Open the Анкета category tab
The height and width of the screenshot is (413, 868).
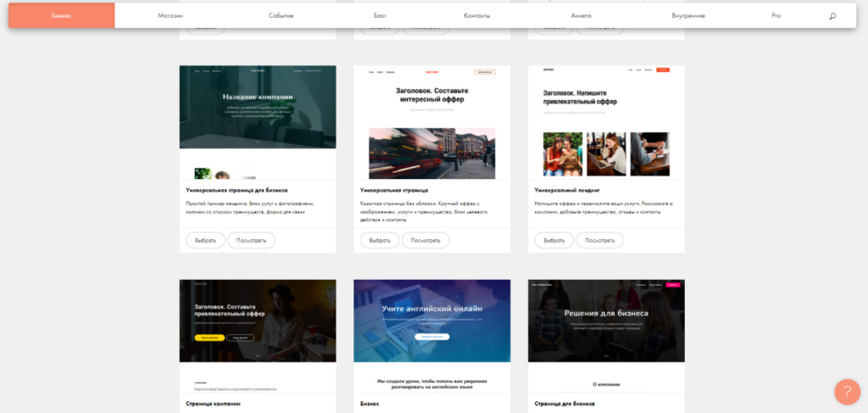581,16
